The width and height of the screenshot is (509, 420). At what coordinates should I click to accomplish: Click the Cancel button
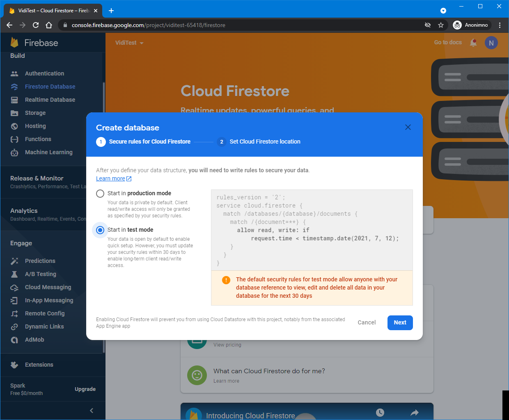(367, 322)
